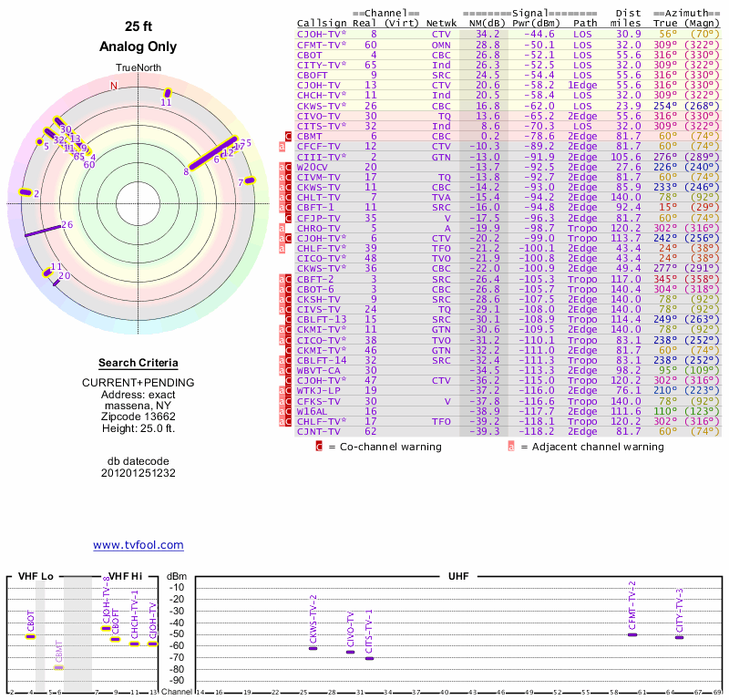Click the WTKJ-LP callsign in the table
729x700 pixels.
[318, 388]
